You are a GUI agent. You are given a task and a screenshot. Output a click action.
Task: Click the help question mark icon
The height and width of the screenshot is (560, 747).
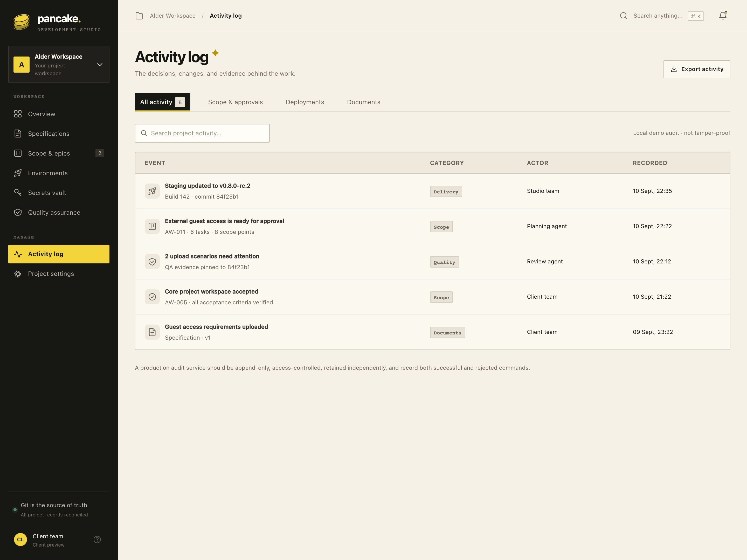click(97, 540)
